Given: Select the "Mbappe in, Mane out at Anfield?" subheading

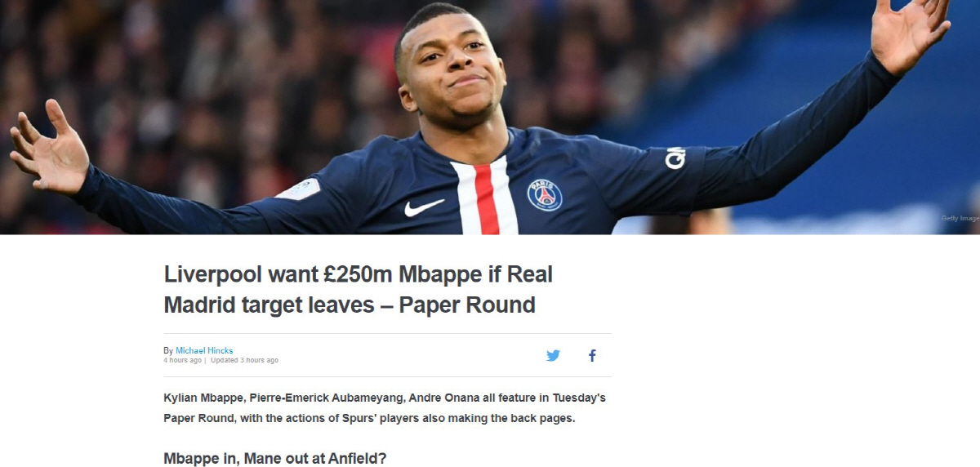Looking at the screenshot, I should (x=274, y=458).
